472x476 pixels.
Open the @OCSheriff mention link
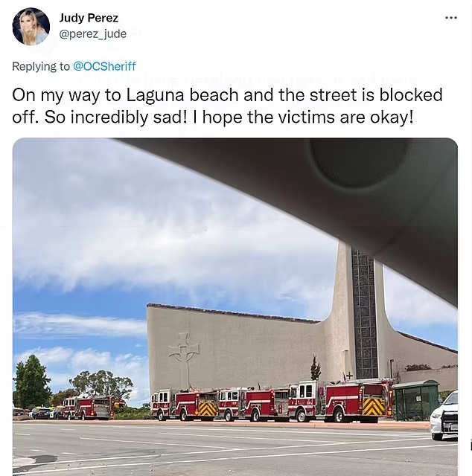point(104,66)
